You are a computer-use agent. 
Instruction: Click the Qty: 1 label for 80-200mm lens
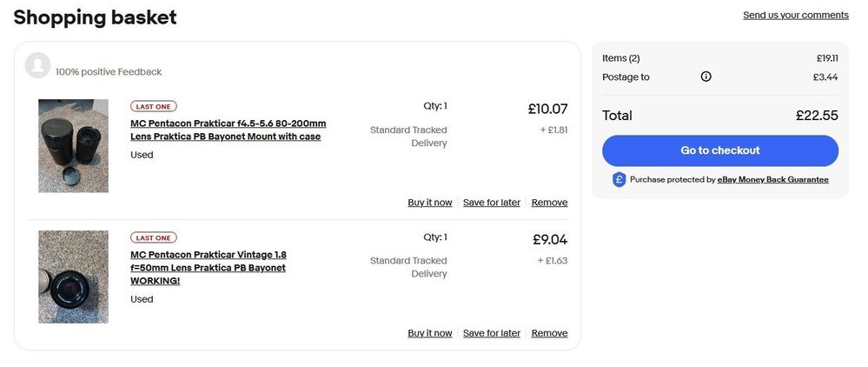click(434, 106)
